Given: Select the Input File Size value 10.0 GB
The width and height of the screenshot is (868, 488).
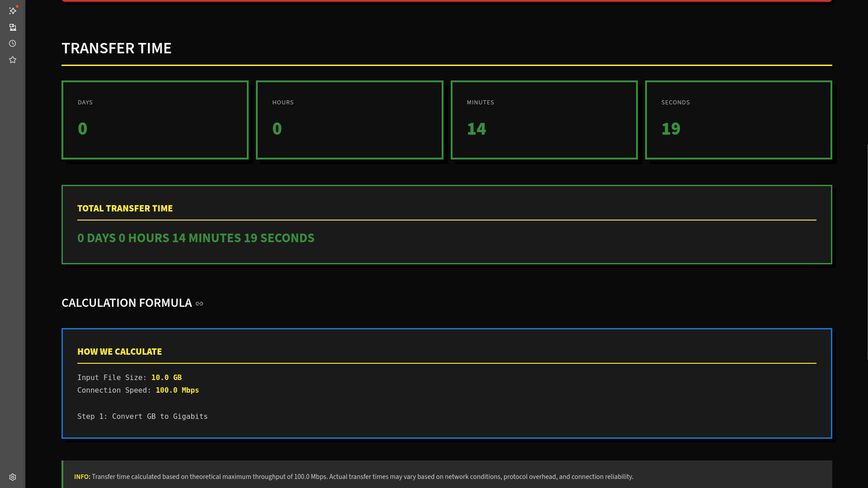Looking at the screenshot, I should pos(166,377).
